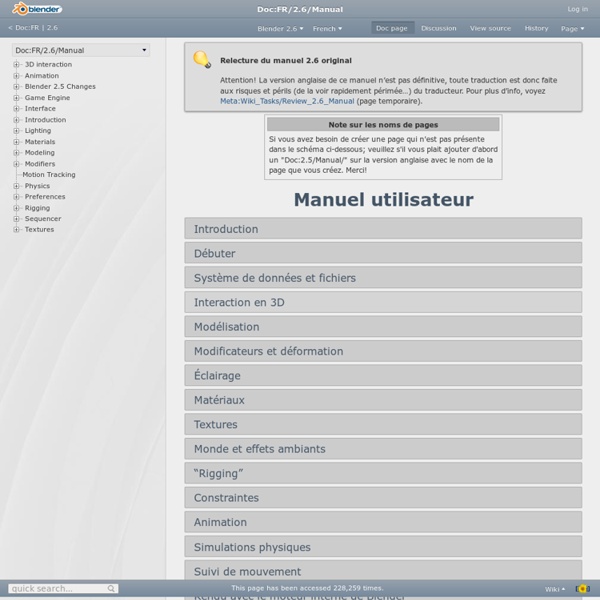The width and height of the screenshot is (600, 600).
Task: Expand the Animation tree node
Action: pyautogui.click(x=16, y=75)
